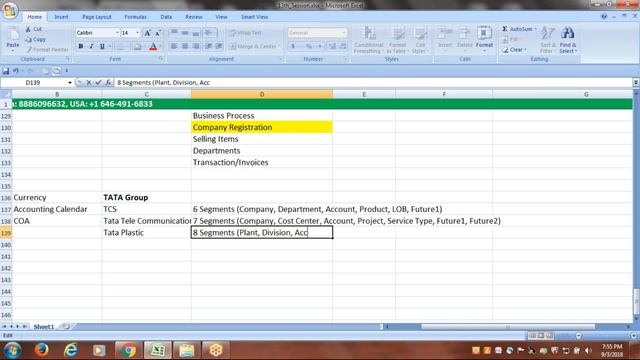640x360 pixels.
Task: Toggle Align Text Left
Action: click(x=174, y=47)
